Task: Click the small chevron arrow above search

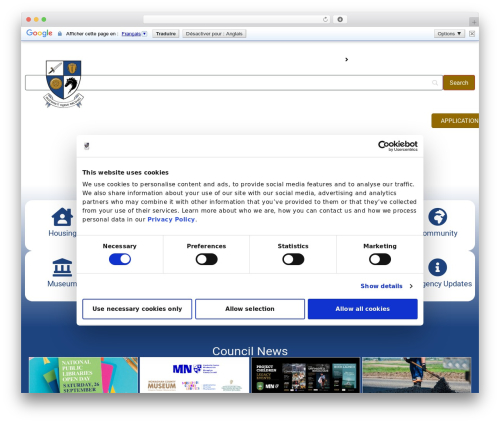Action: [347, 59]
